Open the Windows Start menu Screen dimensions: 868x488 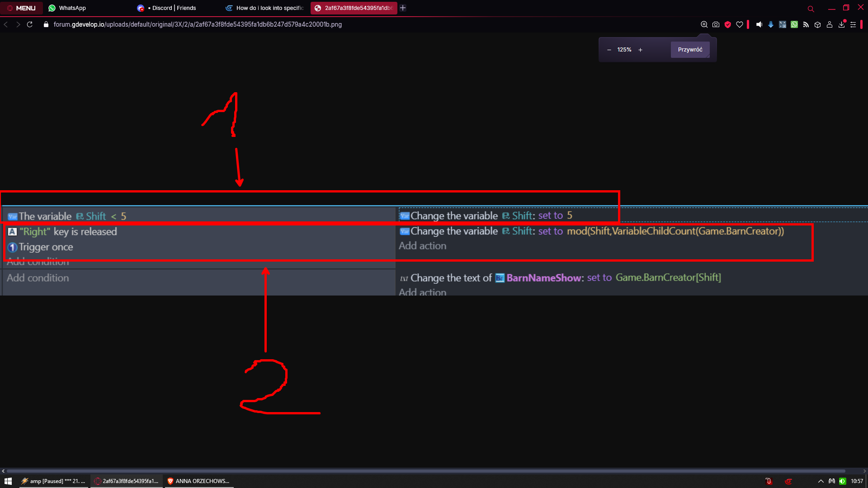8,481
